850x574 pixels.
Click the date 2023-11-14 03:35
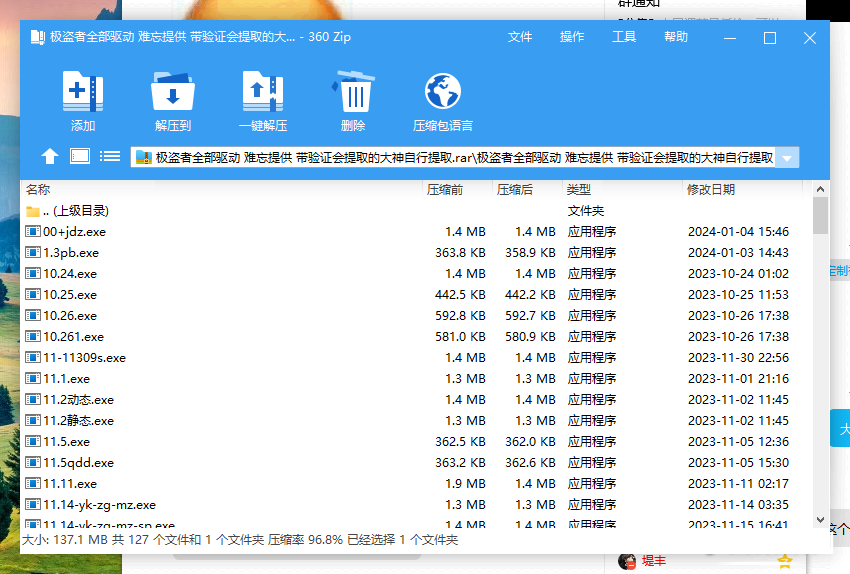pos(738,505)
